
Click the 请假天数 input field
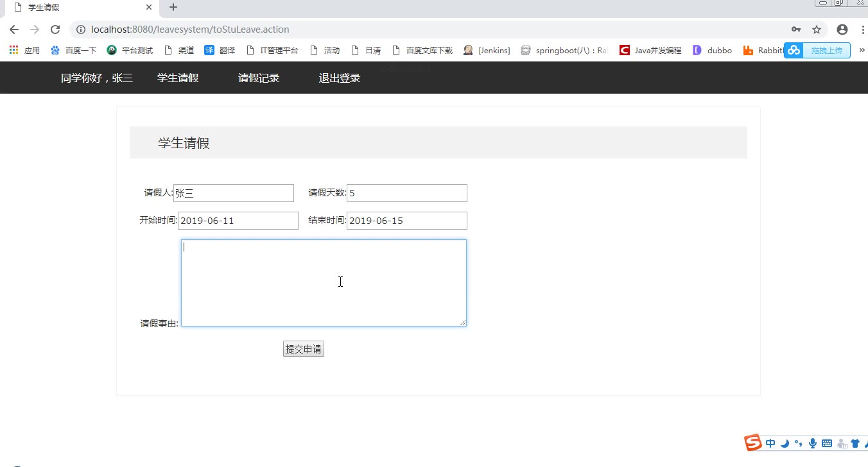tap(407, 193)
